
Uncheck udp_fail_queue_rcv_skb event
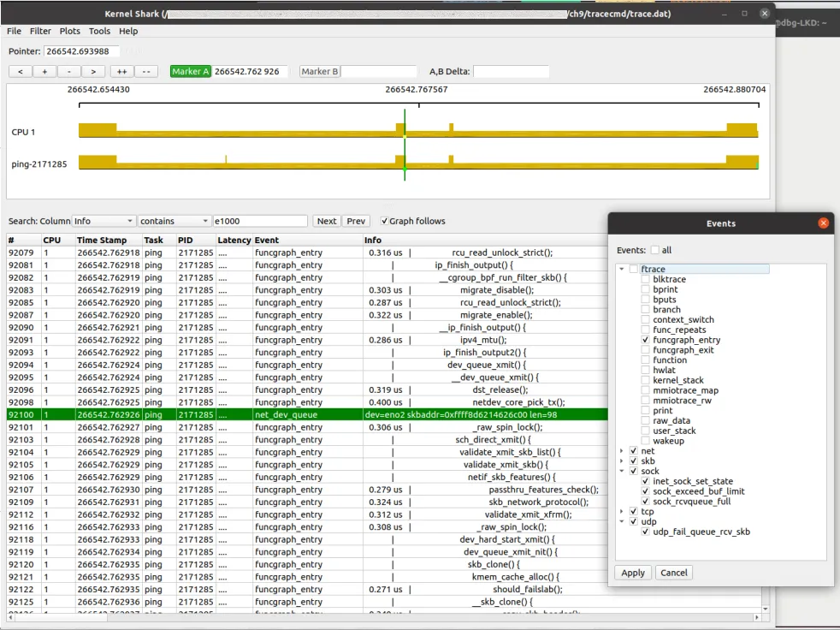click(645, 532)
